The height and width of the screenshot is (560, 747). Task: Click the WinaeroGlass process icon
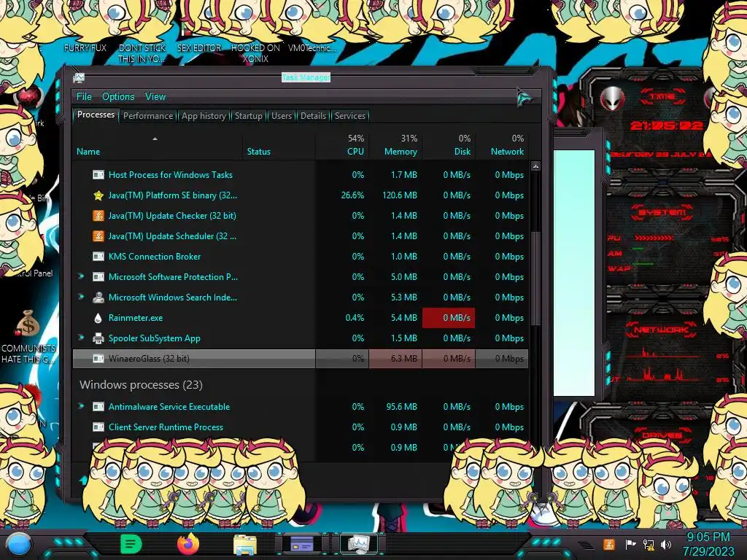coord(98,359)
